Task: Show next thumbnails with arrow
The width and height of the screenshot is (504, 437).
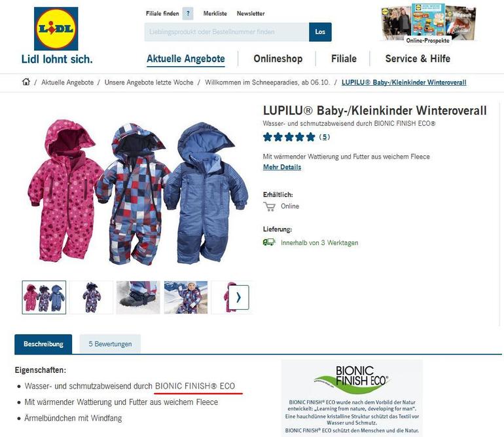Action: click(239, 297)
